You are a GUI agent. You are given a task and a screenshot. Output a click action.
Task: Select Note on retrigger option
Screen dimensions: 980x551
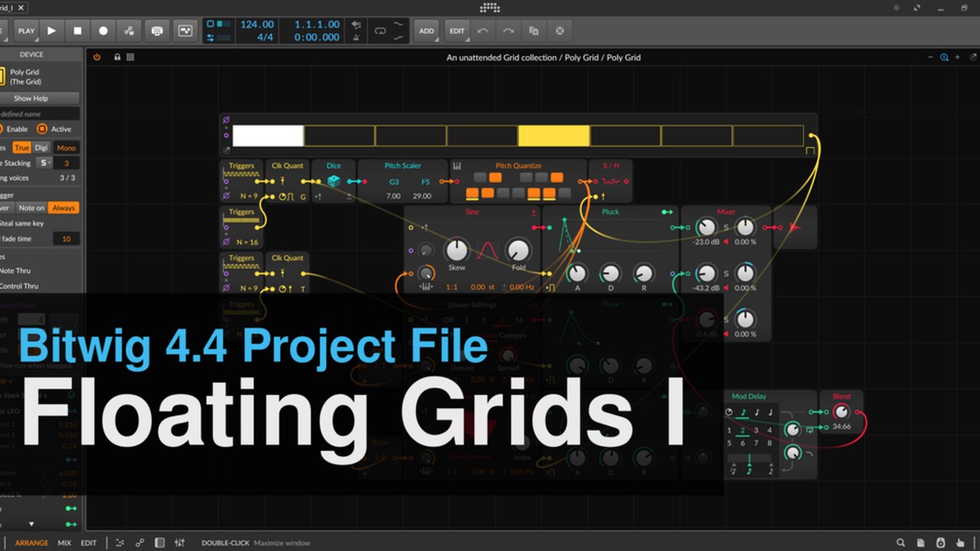[x=31, y=207]
